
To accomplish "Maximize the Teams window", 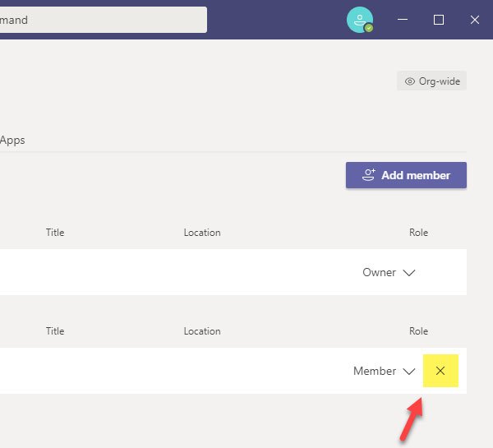I will tap(439, 20).
